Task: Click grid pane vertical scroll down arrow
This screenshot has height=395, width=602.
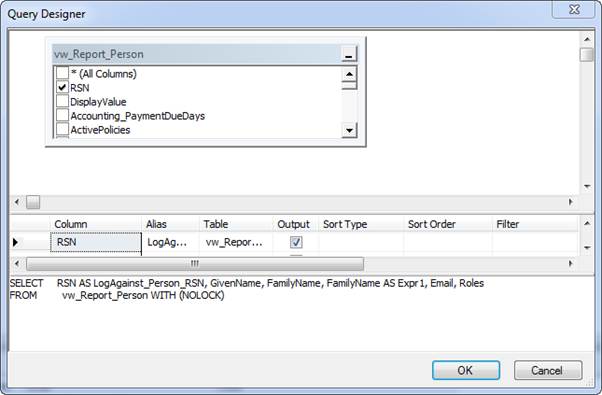Action: pos(587,248)
